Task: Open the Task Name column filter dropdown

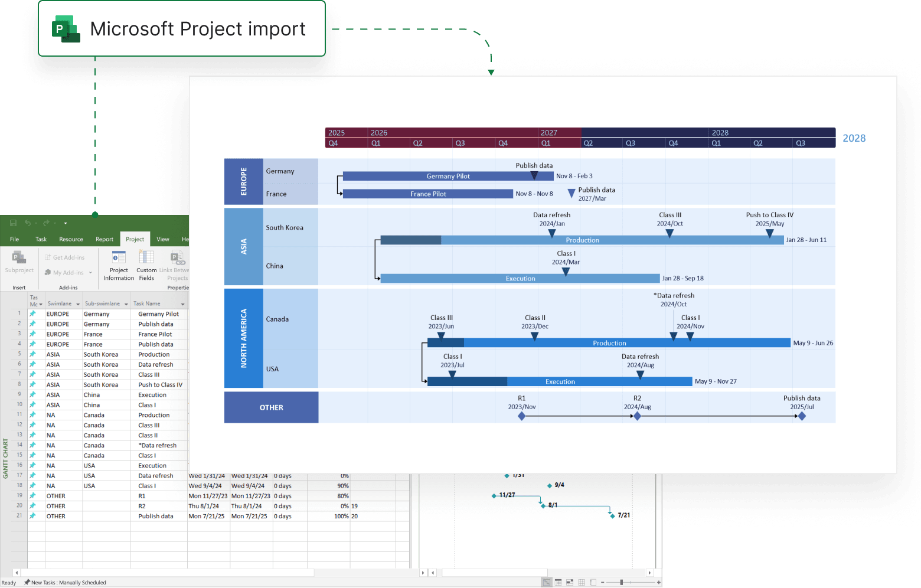Action: 183,304
